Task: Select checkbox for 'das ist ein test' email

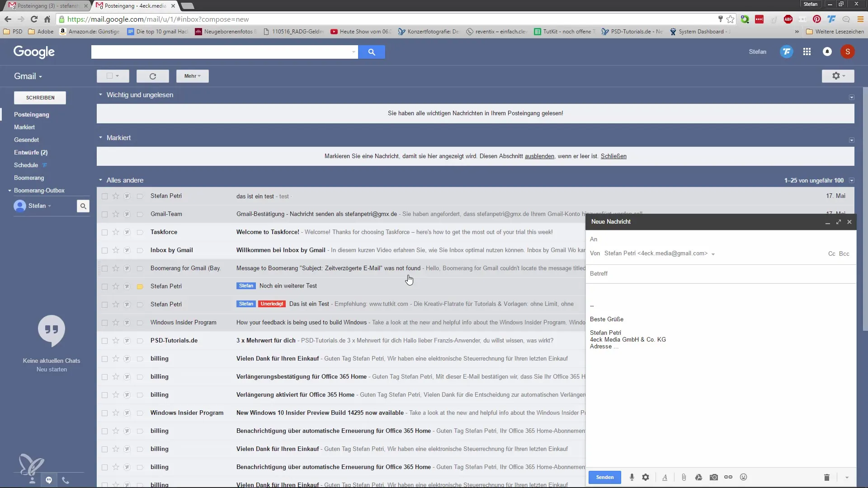Action: coord(104,196)
